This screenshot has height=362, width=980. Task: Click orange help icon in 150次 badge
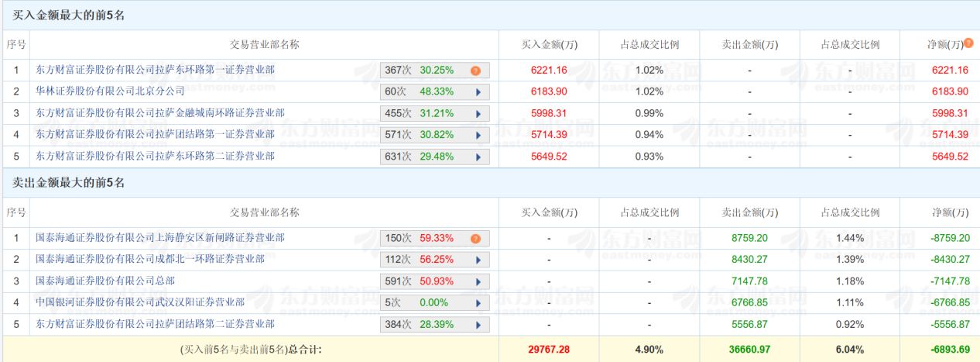pyautogui.click(x=475, y=238)
